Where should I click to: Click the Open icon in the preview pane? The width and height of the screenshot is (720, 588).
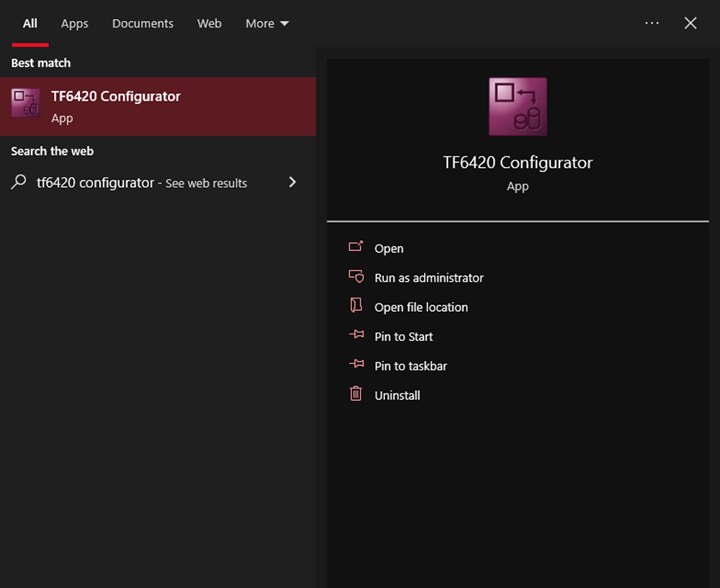[356, 247]
